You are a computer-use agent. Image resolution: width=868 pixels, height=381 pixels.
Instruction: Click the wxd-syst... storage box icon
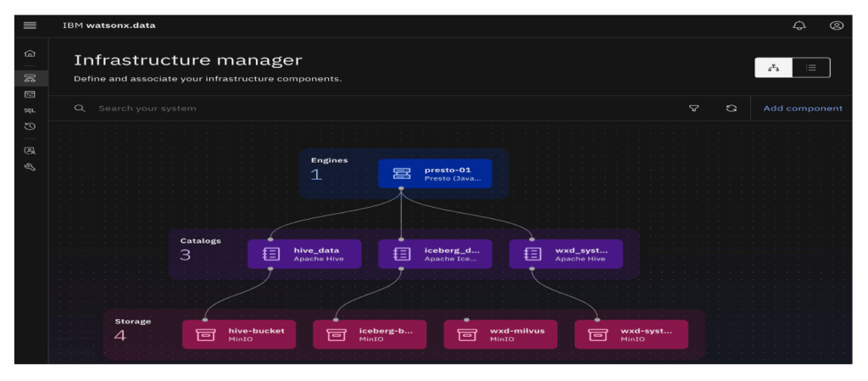point(598,334)
